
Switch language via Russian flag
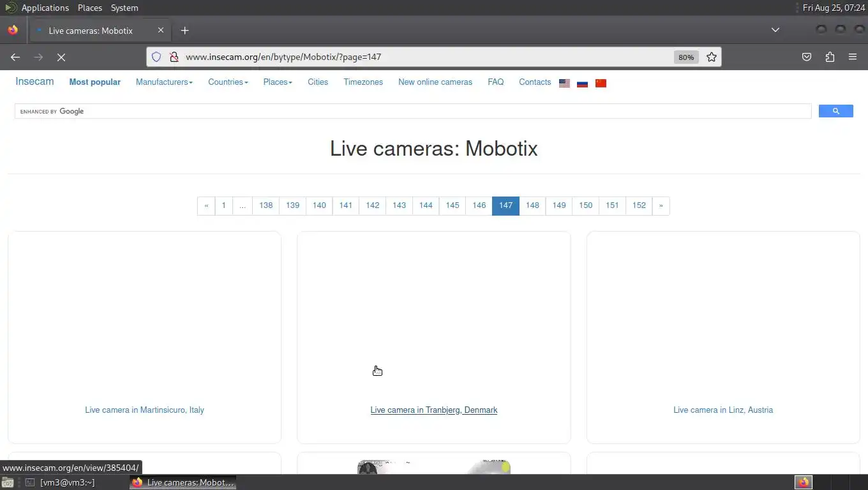pyautogui.click(x=582, y=83)
